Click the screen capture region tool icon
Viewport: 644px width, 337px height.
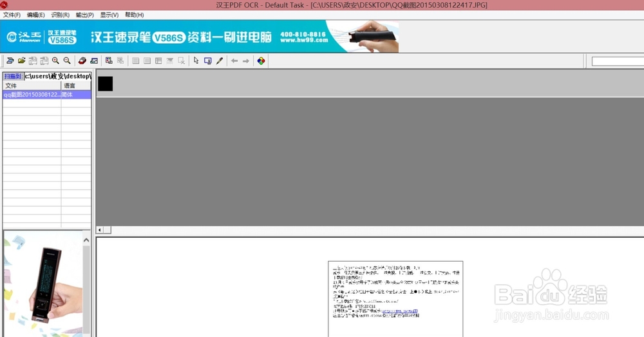[208, 61]
